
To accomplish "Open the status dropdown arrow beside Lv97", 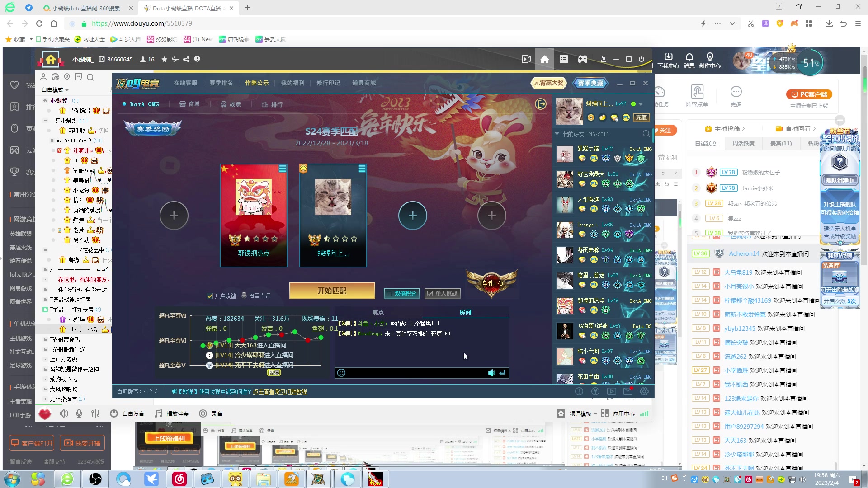I will point(640,104).
